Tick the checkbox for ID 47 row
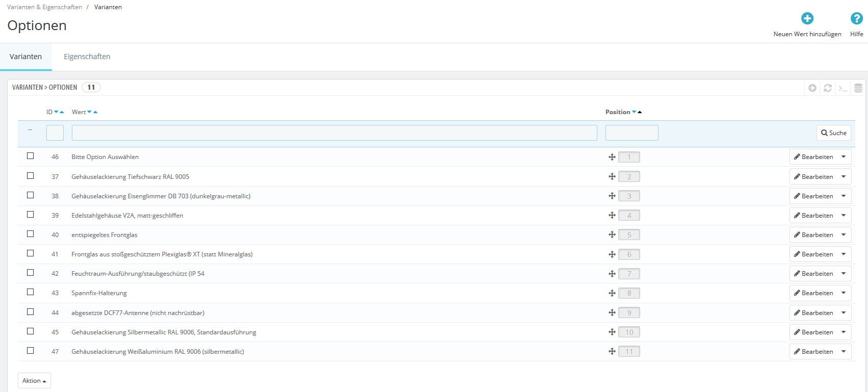 coord(31,351)
